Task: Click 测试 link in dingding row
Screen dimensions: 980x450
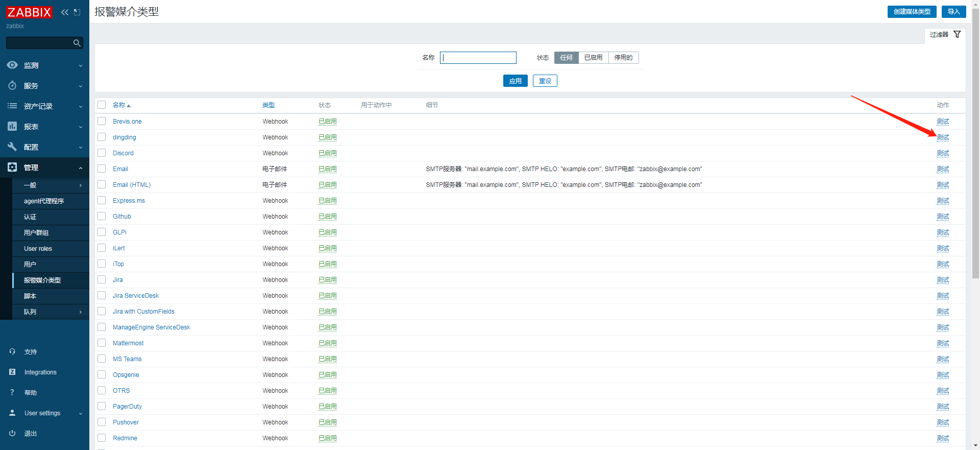Action: [x=943, y=137]
